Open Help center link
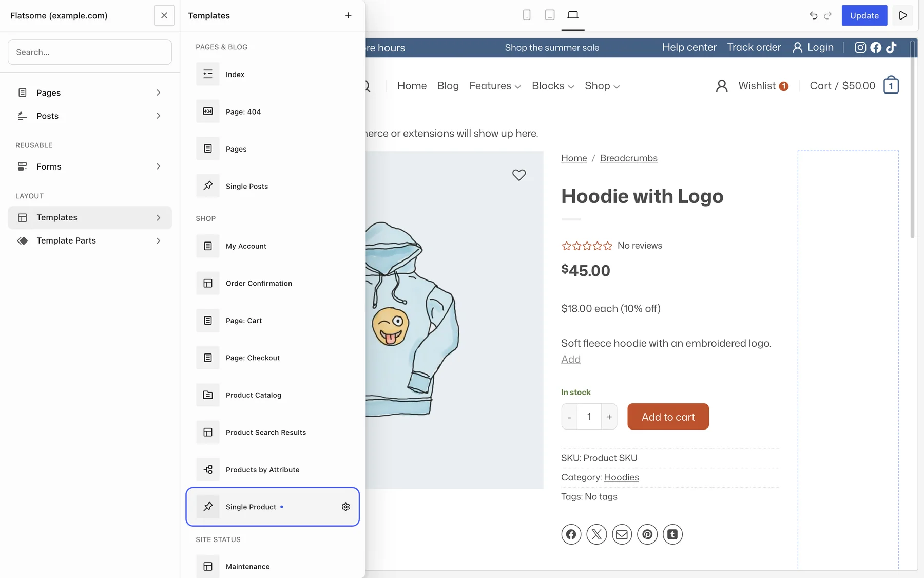The width and height of the screenshot is (924, 578). [x=689, y=47]
